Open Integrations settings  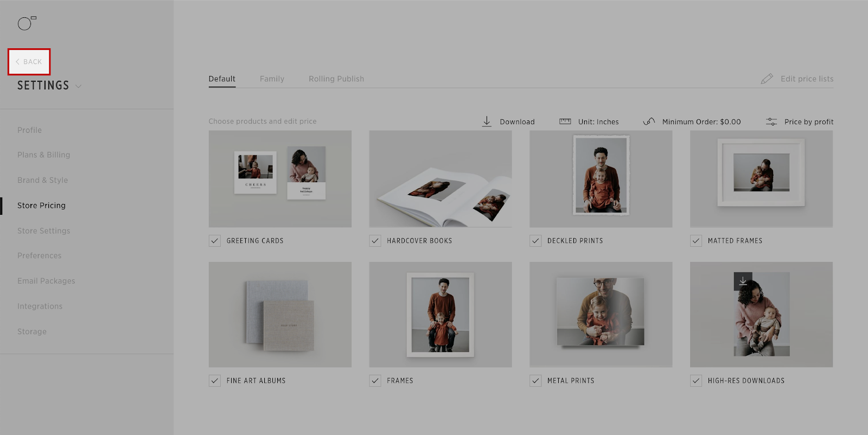pyautogui.click(x=40, y=306)
